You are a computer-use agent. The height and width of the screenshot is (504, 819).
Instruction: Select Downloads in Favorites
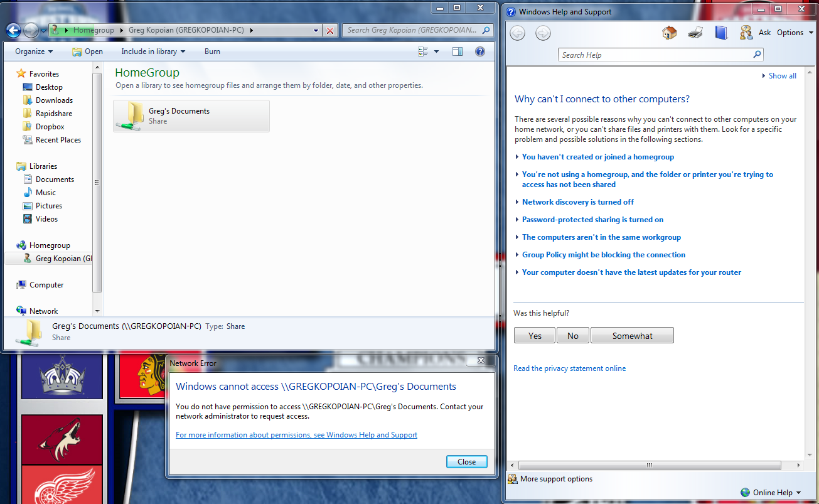pos(54,100)
